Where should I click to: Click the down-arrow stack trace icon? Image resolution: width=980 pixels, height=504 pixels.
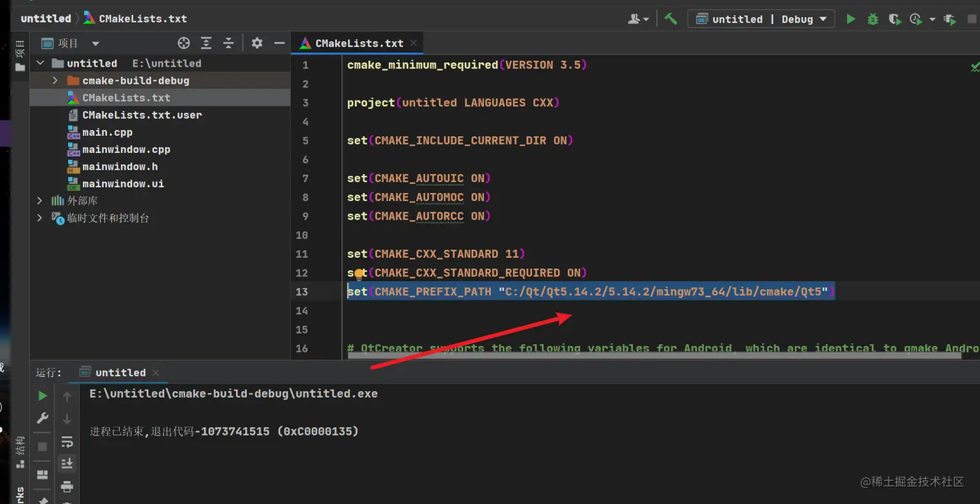67,419
